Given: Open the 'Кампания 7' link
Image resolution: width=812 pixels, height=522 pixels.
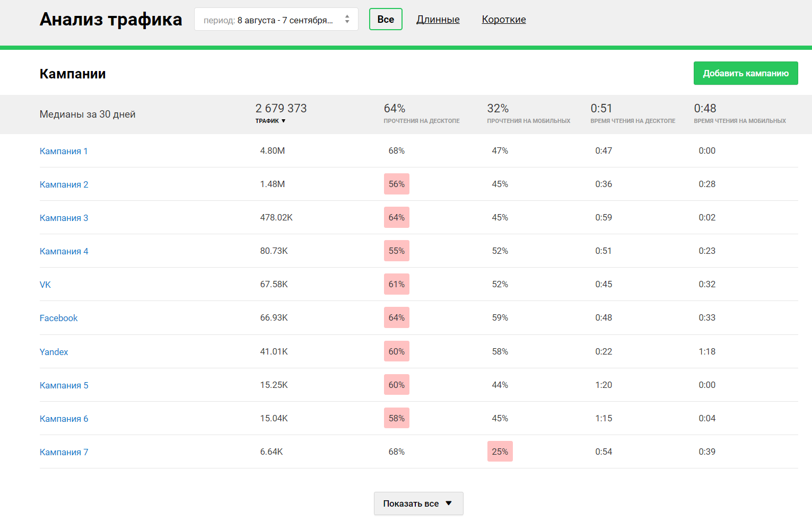Looking at the screenshot, I should [64, 452].
